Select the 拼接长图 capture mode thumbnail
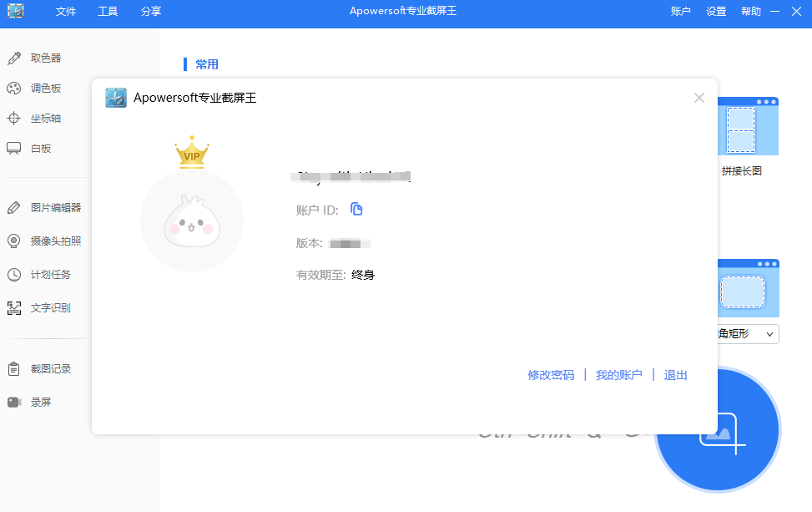The image size is (812, 512). pos(748,126)
